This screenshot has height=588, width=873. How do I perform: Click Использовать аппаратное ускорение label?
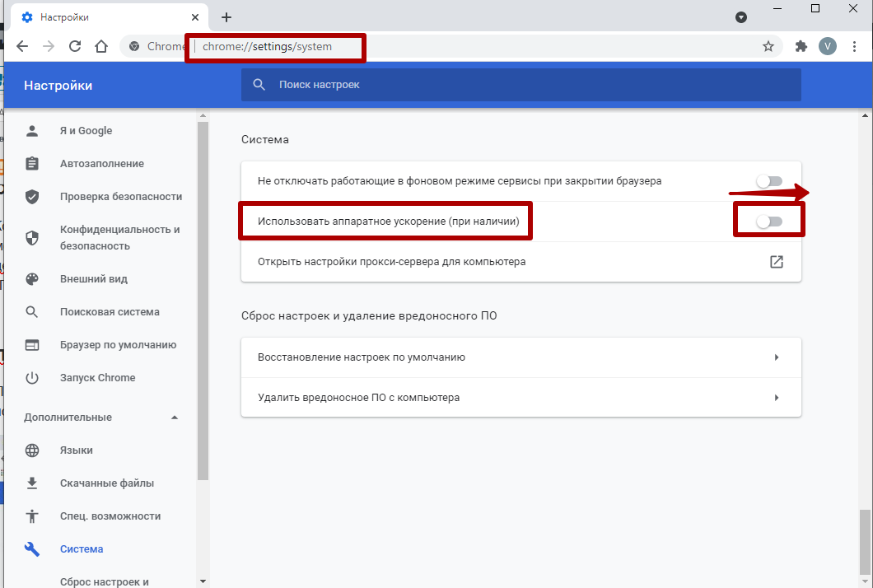click(388, 222)
